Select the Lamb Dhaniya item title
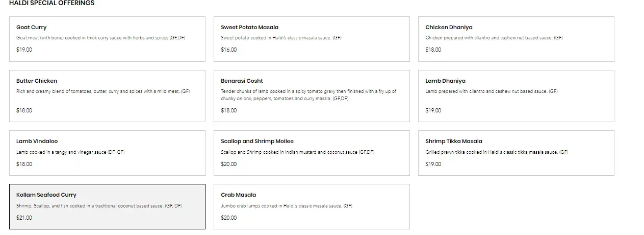 [445, 81]
